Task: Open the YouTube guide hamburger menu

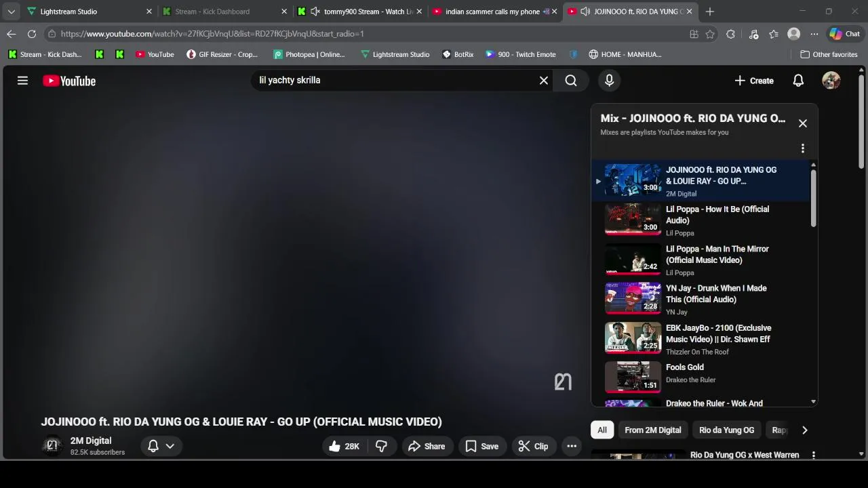Action: point(22,81)
